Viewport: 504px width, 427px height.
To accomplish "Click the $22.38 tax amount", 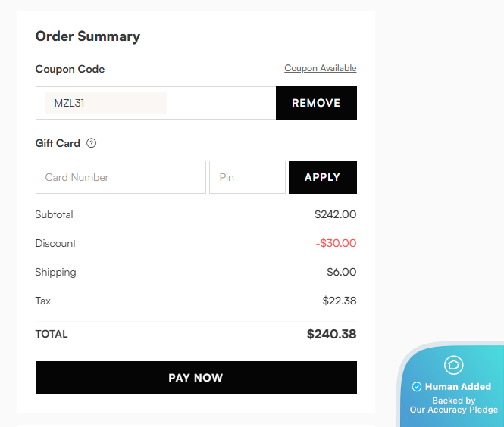I will tap(339, 301).
